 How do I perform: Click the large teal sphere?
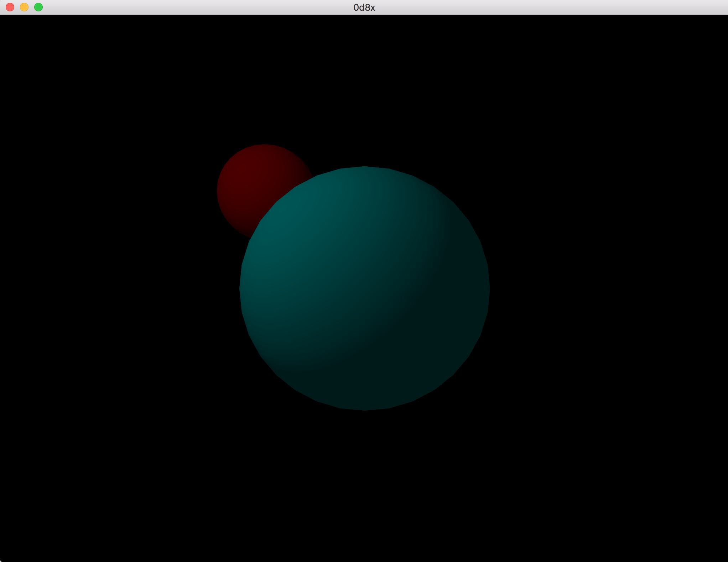(x=364, y=288)
